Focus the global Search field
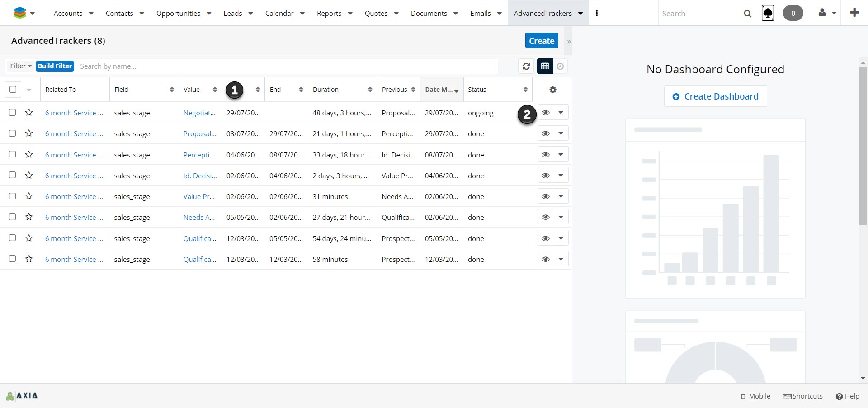Image resolution: width=868 pixels, height=408 pixels. 700,14
